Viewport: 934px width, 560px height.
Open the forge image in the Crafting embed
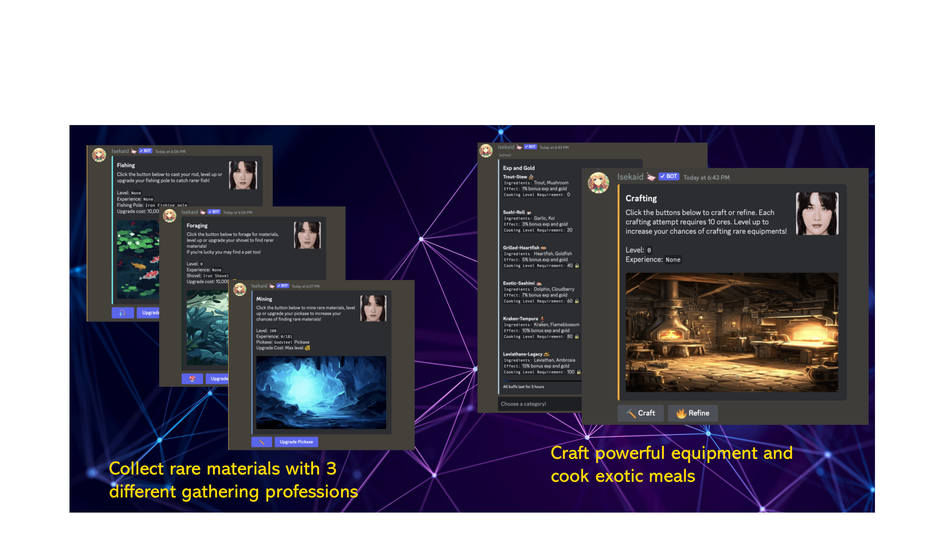pos(732,332)
